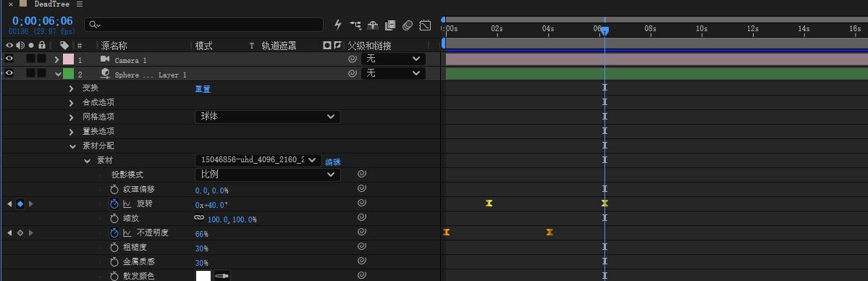The width and height of the screenshot is (868, 281).
Task: Click the eyedropper next to 散发颜色
Action: (222, 275)
